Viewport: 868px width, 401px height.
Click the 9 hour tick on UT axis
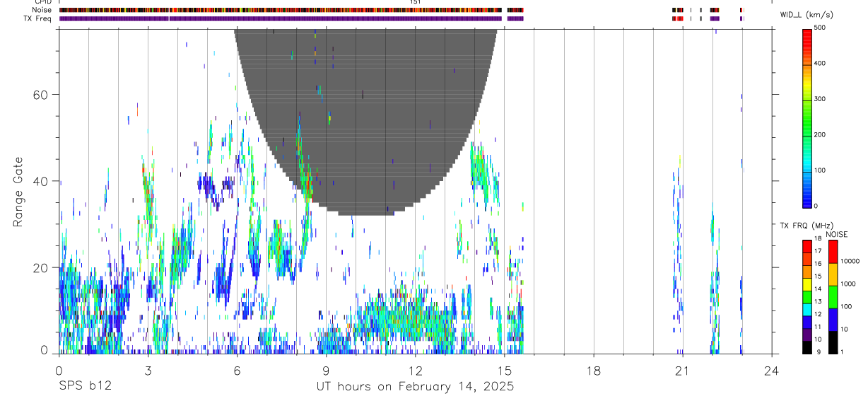[x=326, y=370]
